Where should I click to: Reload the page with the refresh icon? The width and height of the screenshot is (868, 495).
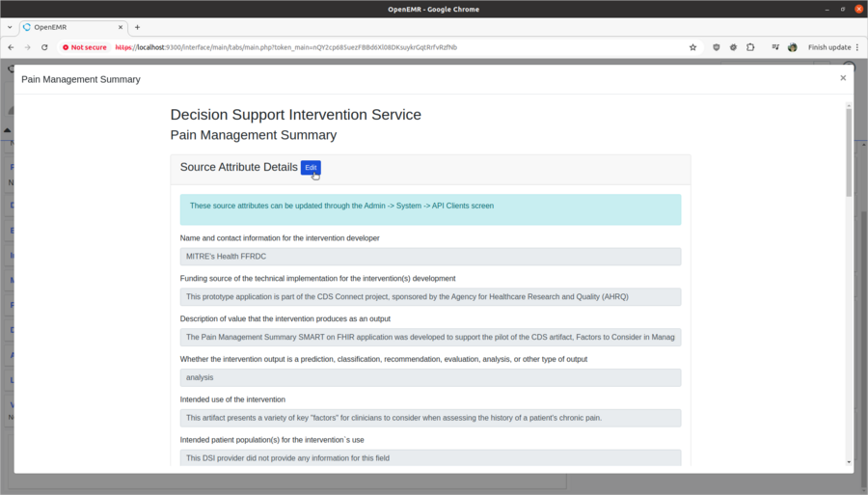[44, 47]
